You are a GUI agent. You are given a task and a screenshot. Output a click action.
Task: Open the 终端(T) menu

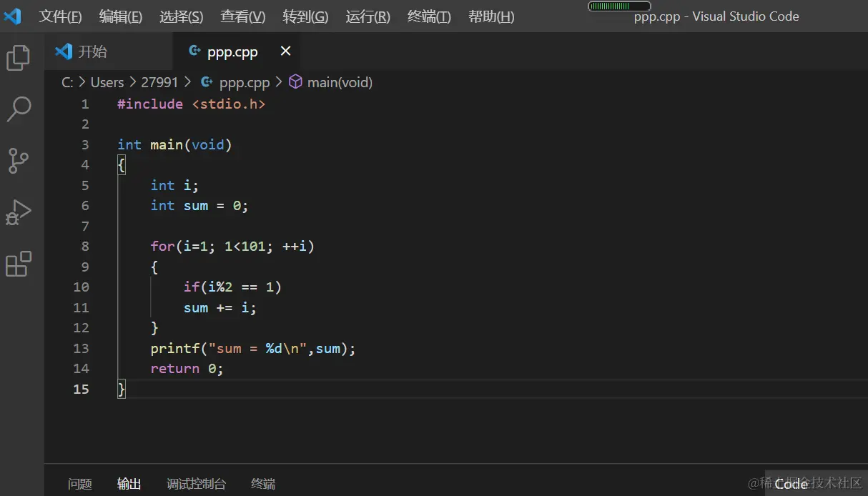click(x=429, y=16)
